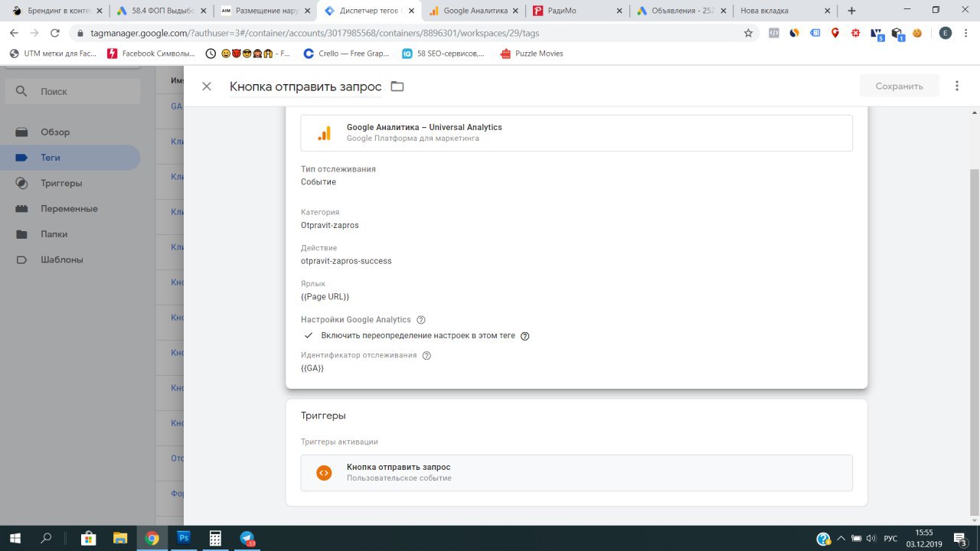Screen dimensions: 980x551
Task: Close the tag editor panel with X
Action: pos(207,86)
